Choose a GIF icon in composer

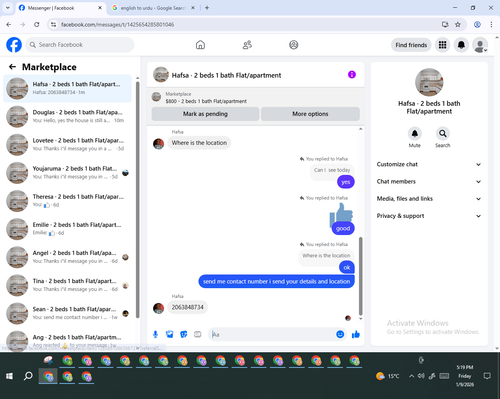(x=198, y=334)
